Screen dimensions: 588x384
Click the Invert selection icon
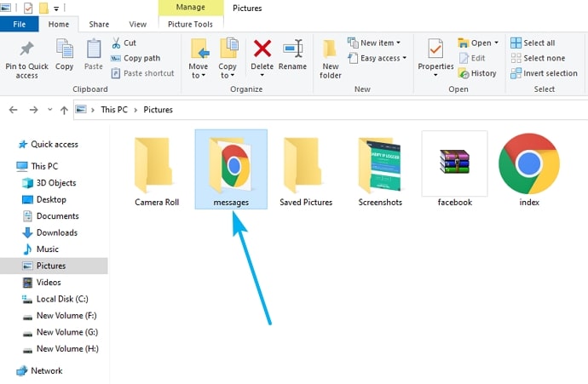(x=516, y=73)
